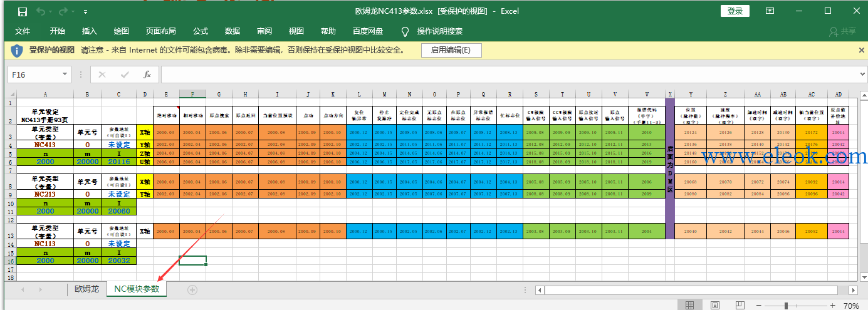868x310 pixels.
Task: Switch to the 公式 ribbon tab
Action: 201,31
